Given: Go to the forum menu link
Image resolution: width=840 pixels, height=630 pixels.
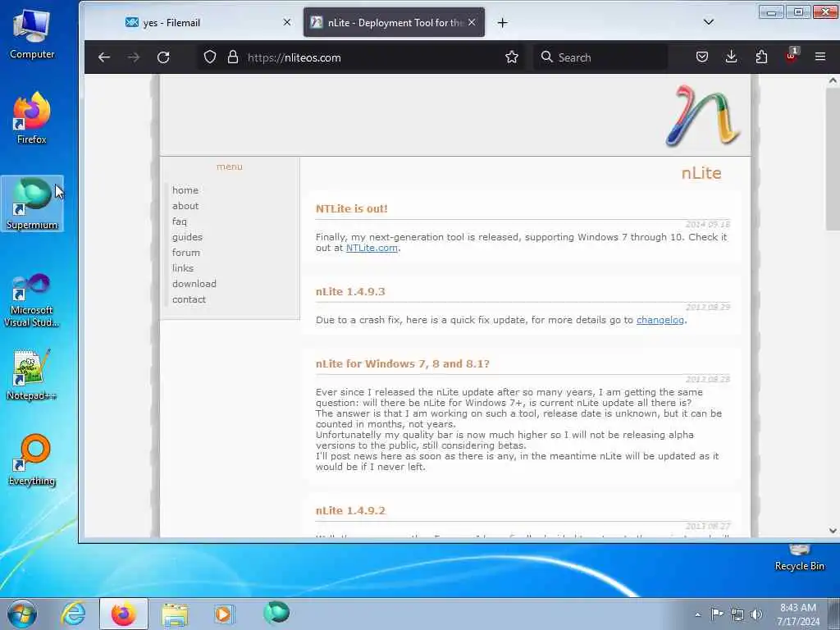Looking at the screenshot, I should pos(186,253).
